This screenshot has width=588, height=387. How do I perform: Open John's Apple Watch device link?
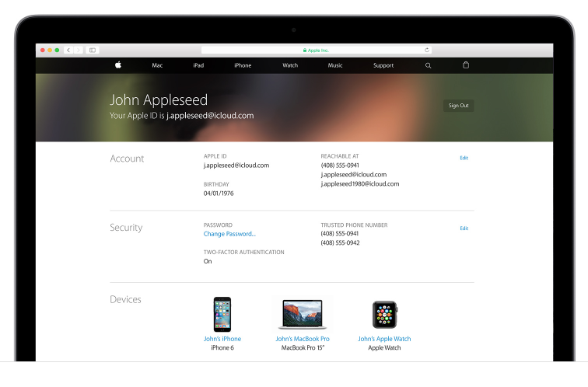tap(384, 339)
